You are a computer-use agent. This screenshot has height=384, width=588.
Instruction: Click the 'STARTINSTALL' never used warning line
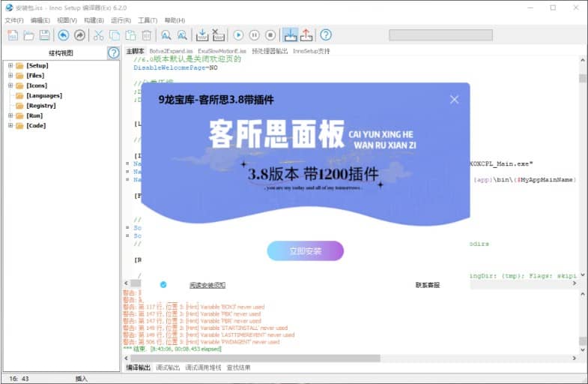[x=205, y=328]
